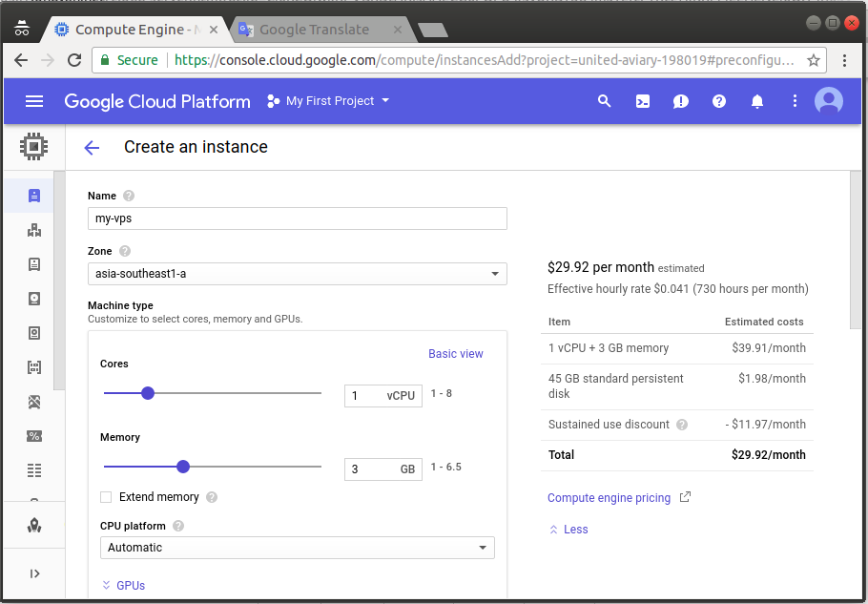Image resolution: width=868 pixels, height=604 pixels.
Task: Expand sidebar with the arrow toggle
Action: pos(34,573)
